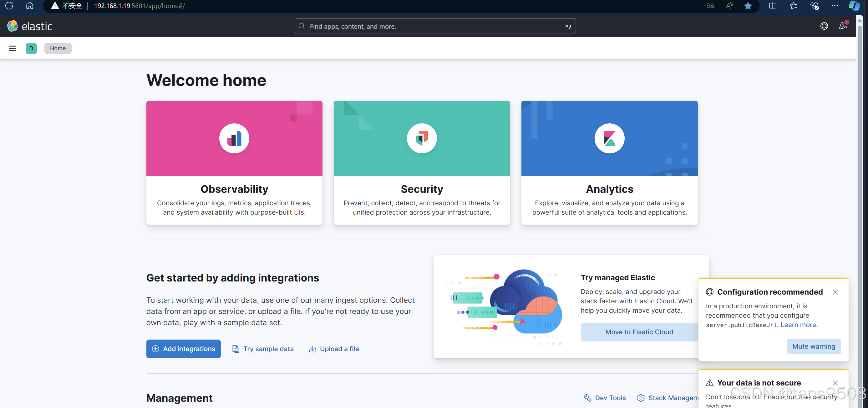Image resolution: width=868 pixels, height=408 pixels.
Task: Click the Add integrations button
Action: click(x=183, y=349)
